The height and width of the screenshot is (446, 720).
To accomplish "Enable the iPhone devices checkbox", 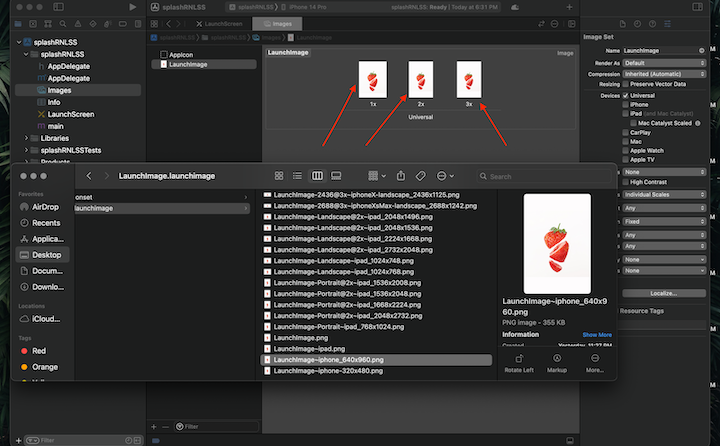I will click(626, 104).
